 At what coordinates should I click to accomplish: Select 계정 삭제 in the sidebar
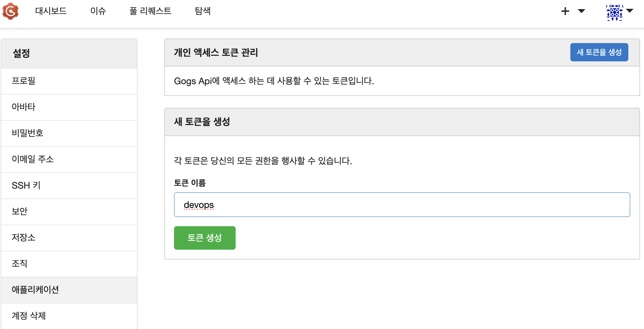(x=69, y=316)
